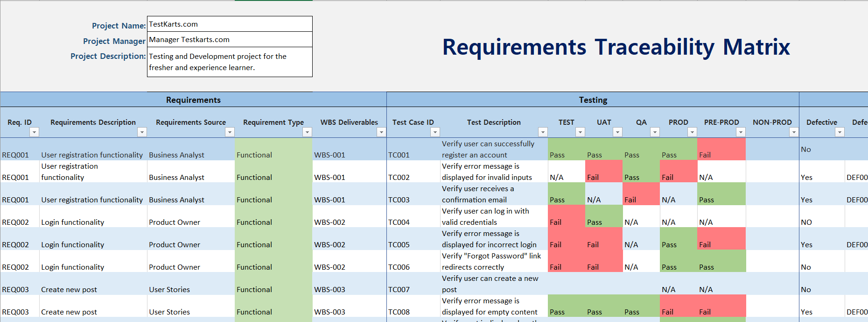Select the TC002 test case cell
Viewport: 868px width, 322px height.
coord(413,172)
